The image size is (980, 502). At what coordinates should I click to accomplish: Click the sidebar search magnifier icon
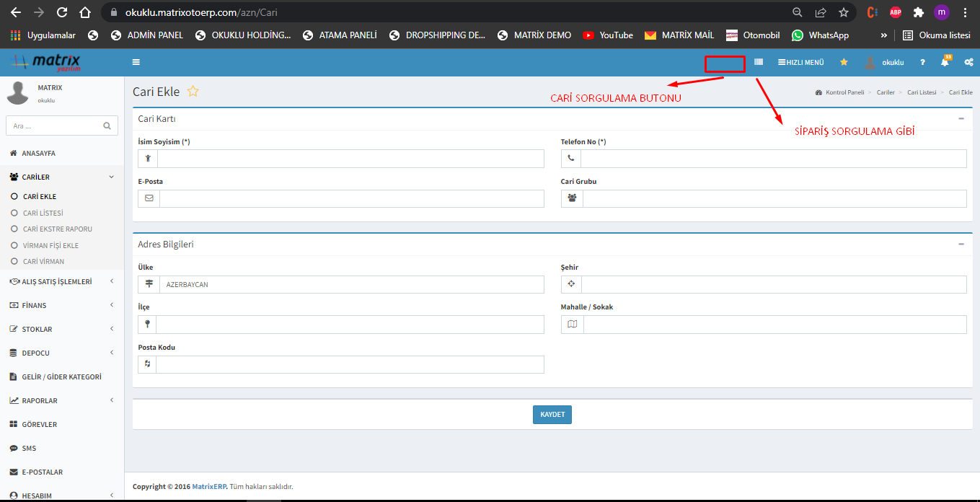click(107, 125)
